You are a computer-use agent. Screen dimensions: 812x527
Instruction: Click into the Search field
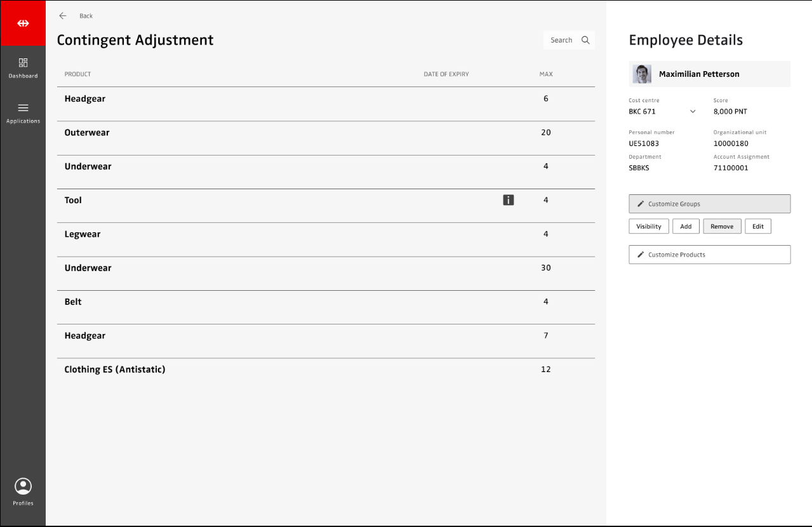[561, 40]
